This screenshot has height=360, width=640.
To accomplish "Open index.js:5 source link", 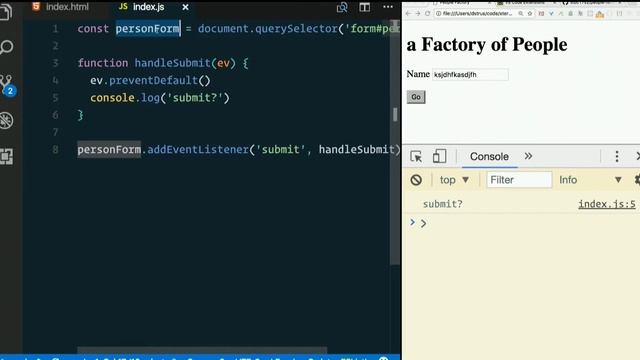I will tap(607, 204).
